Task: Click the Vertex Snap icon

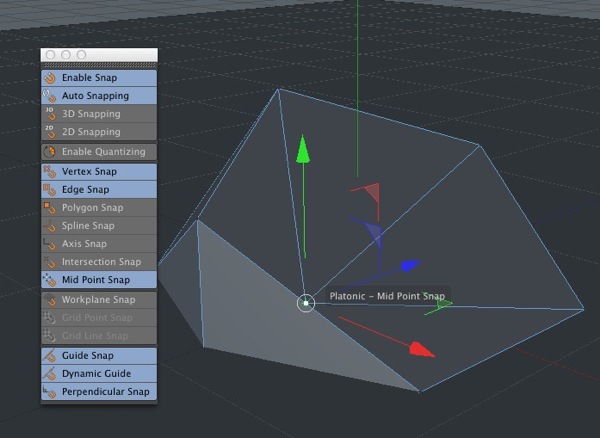Action: point(50,171)
